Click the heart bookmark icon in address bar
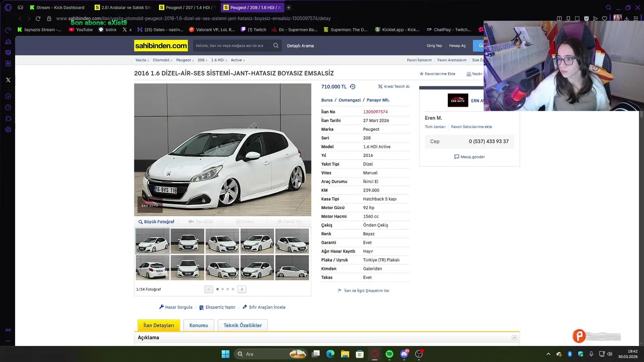The width and height of the screenshot is (644, 362). point(604,19)
